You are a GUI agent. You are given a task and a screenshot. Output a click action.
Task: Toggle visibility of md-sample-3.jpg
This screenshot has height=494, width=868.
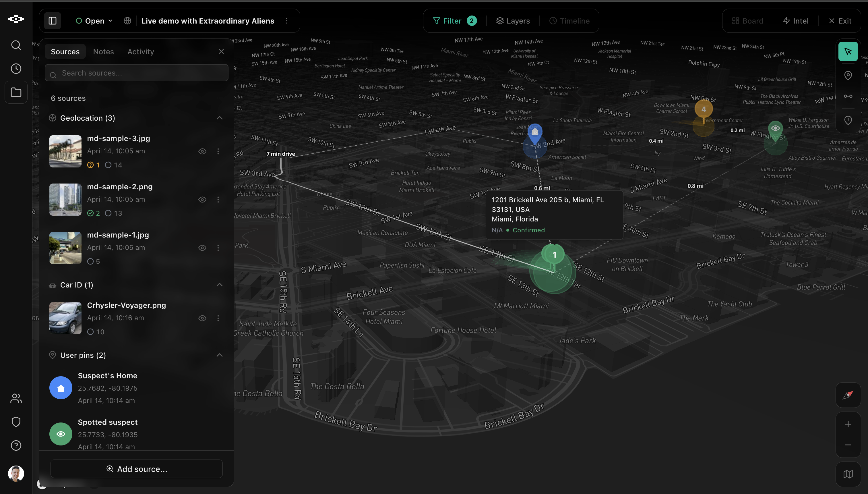(x=202, y=151)
